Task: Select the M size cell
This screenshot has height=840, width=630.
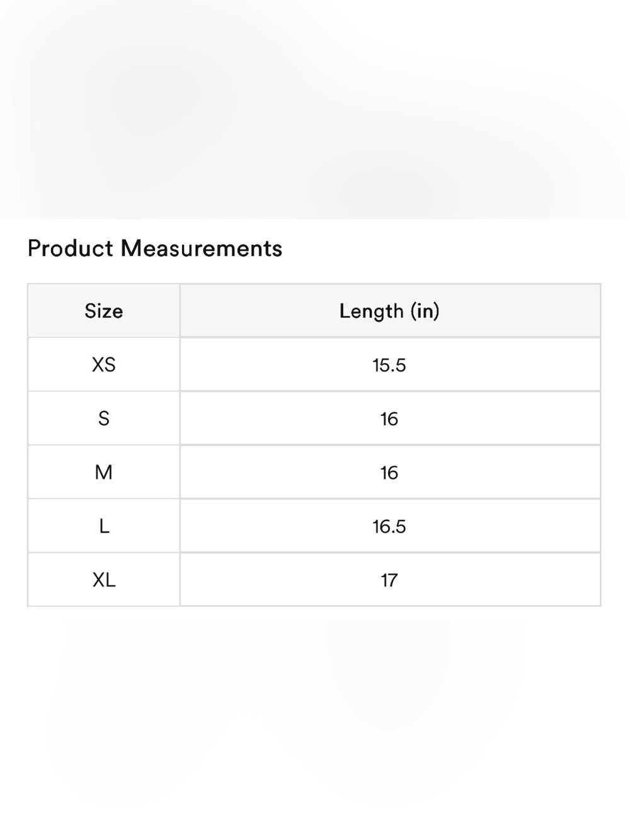Action: coord(104,473)
